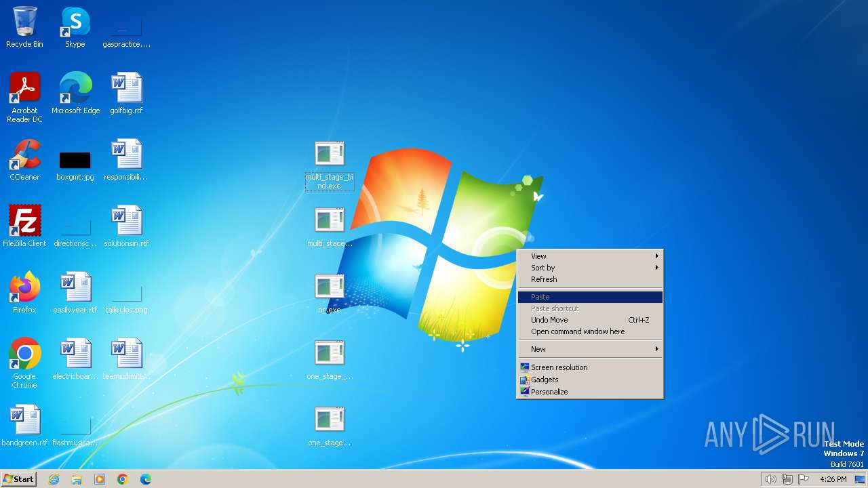
Task: Open Internet Explorer from the taskbar
Action: pos(54,479)
